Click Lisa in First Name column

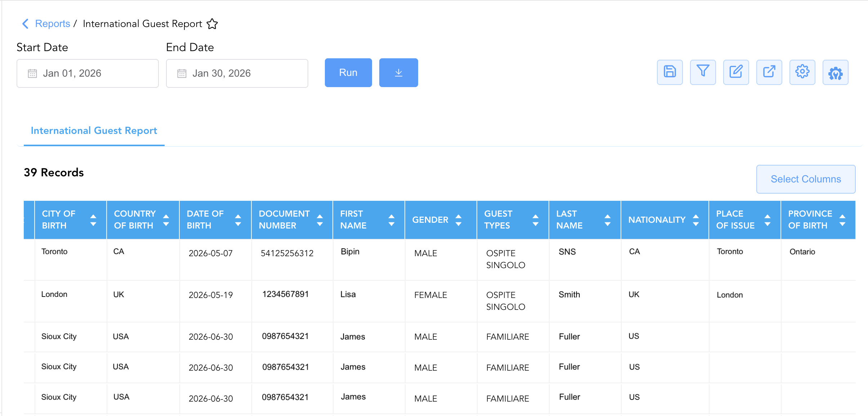click(348, 294)
